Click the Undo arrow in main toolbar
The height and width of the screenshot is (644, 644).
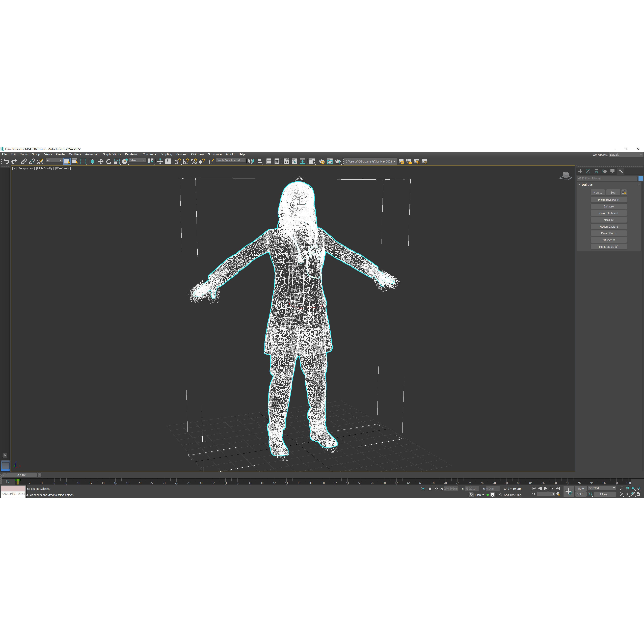coord(6,161)
